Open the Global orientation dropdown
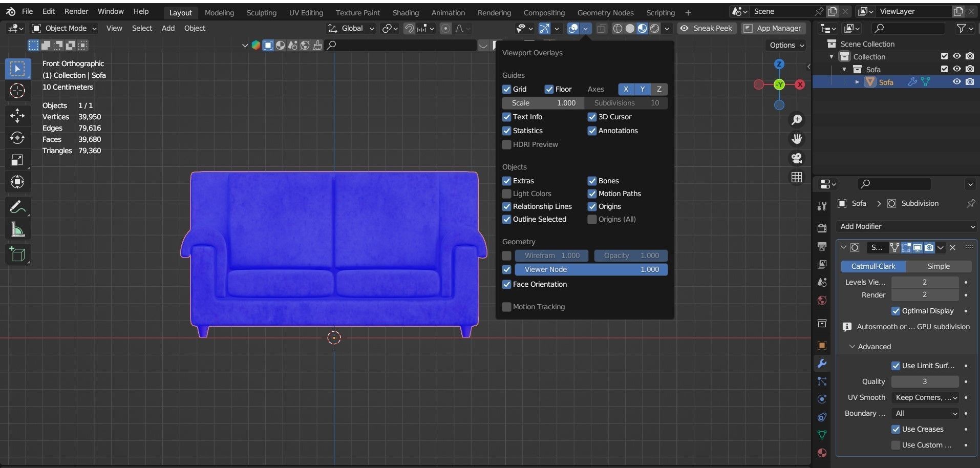Screen dimensions: 980x468 (x=351, y=29)
